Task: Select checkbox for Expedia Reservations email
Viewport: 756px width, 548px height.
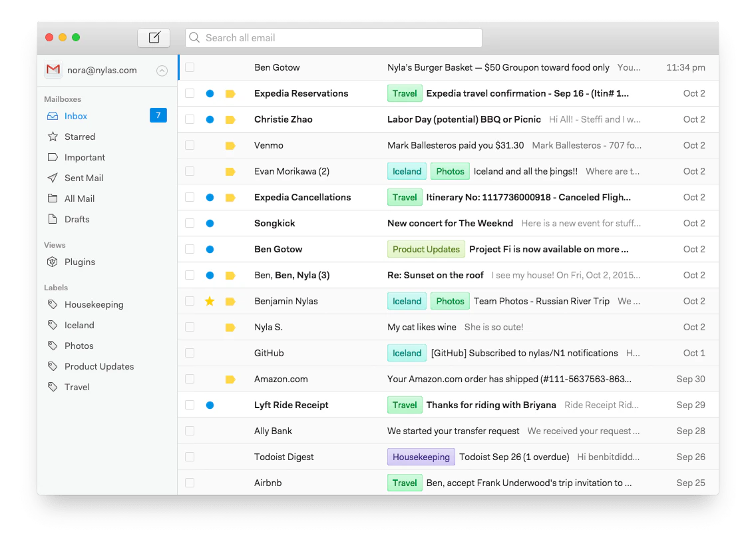Action: [190, 93]
